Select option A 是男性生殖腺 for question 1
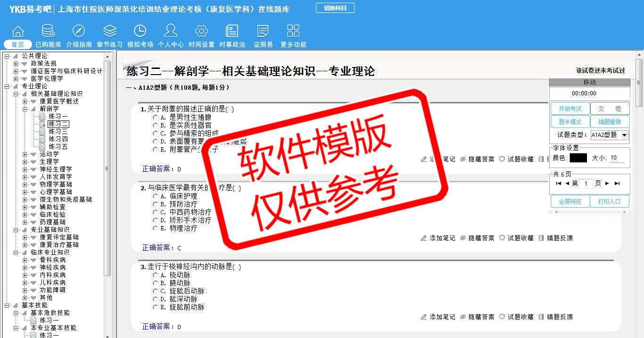 [156, 117]
